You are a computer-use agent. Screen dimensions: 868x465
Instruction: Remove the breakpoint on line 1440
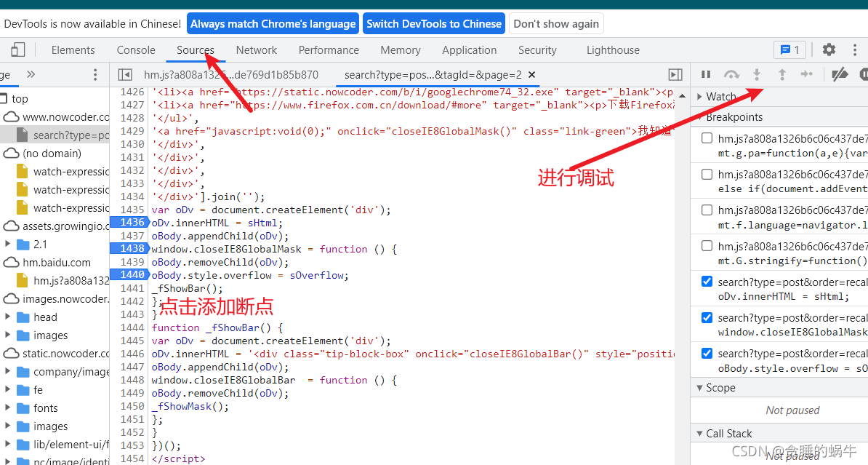tap(129, 274)
